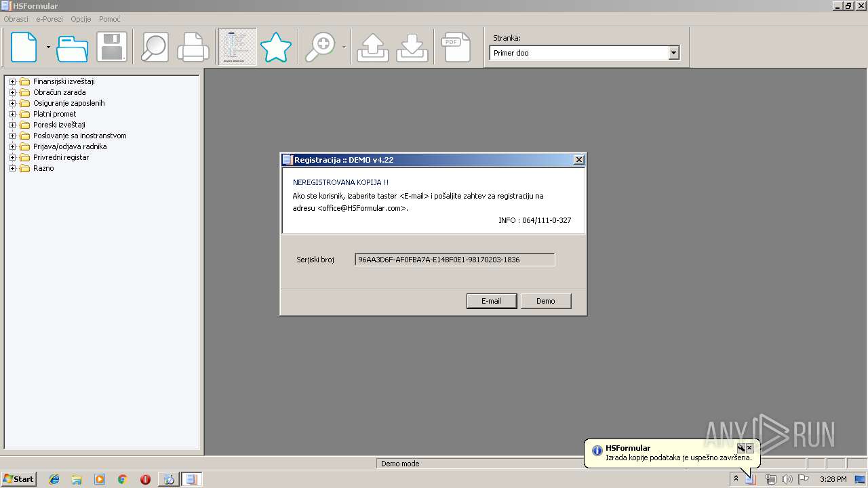This screenshot has width=868, height=488.
Task: Expand the Finansijski izveštaji tree node
Action: 12,81
